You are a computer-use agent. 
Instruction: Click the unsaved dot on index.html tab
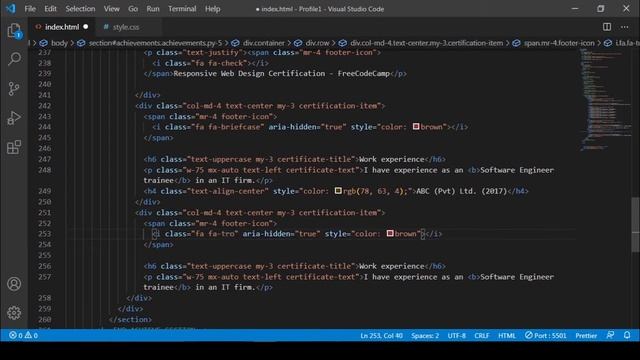coord(86,27)
